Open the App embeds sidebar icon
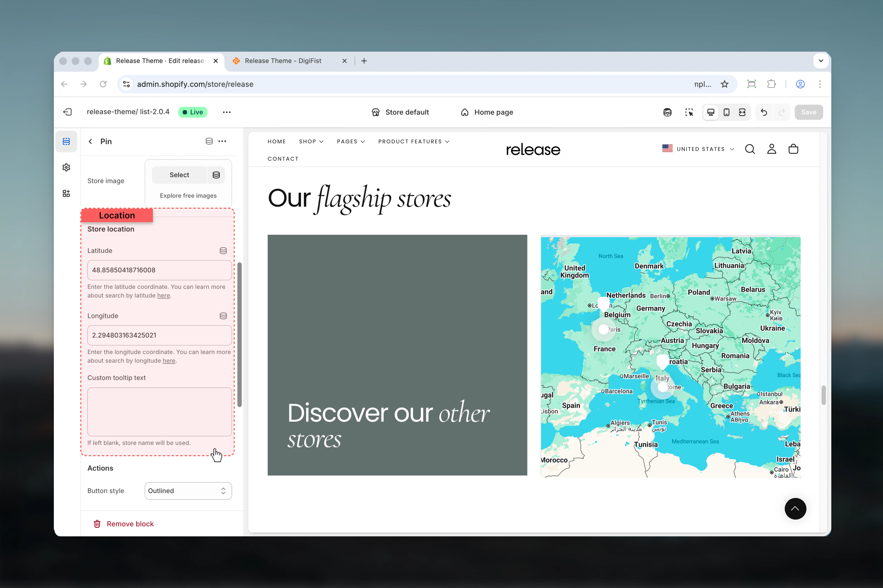Screen dimensions: 883x588 66,193
